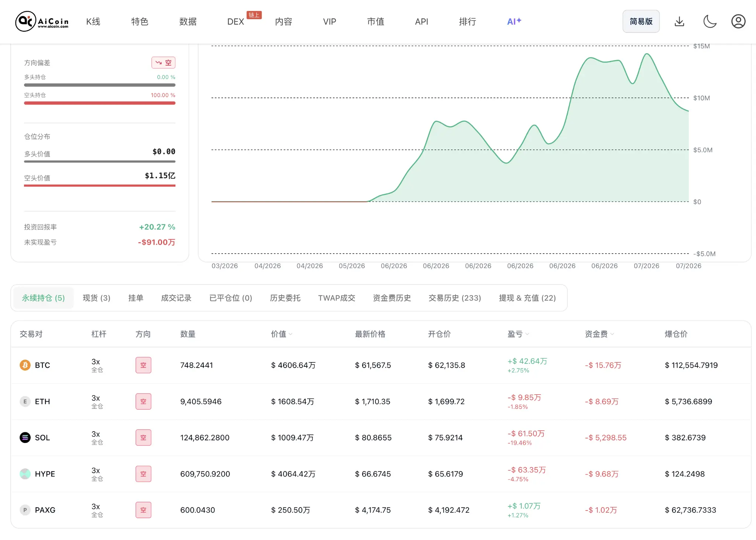The height and width of the screenshot is (540, 756).
Task: Click the BTC coin icon
Action: [25, 365]
